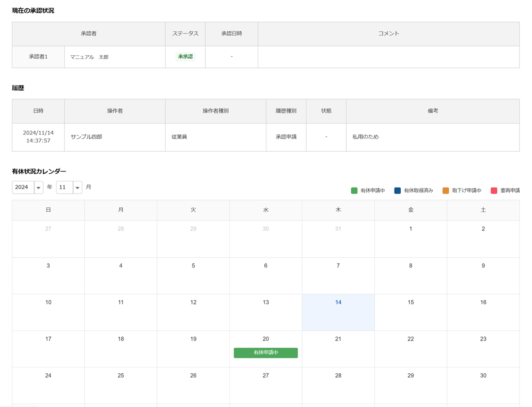Click the green 有休申請中 legend swatch
Viewport: 532px width, 407px height.
[x=354, y=191]
